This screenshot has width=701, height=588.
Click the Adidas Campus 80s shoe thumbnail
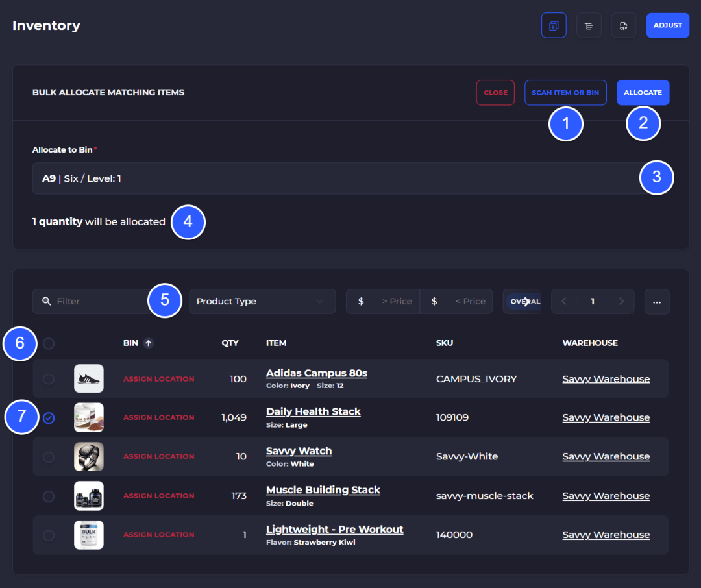click(88, 379)
